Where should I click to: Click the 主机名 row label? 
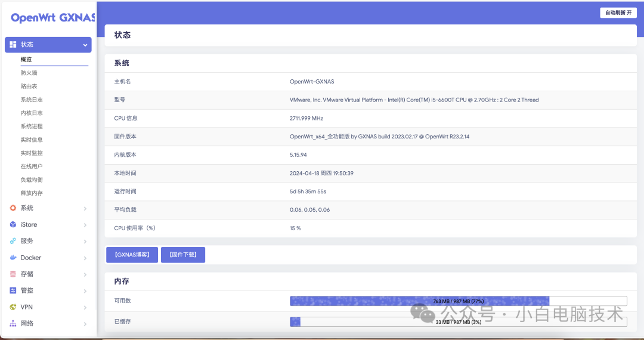[x=122, y=82]
